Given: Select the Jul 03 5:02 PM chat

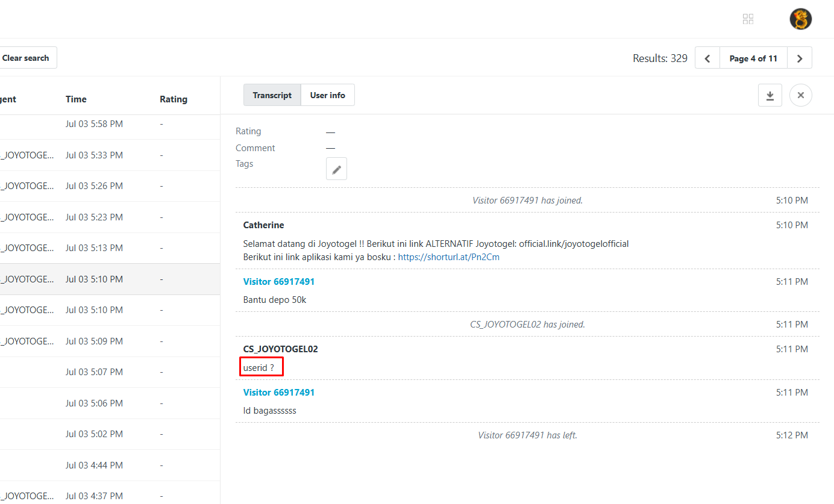Looking at the screenshot, I should coord(110,434).
